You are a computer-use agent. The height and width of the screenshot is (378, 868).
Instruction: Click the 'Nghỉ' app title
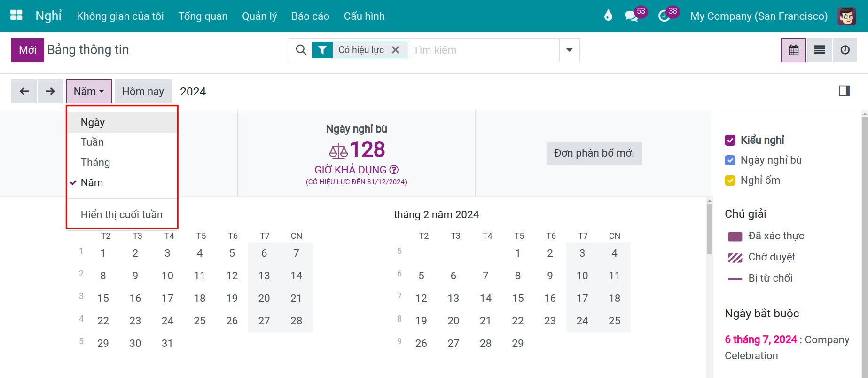pos(48,16)
